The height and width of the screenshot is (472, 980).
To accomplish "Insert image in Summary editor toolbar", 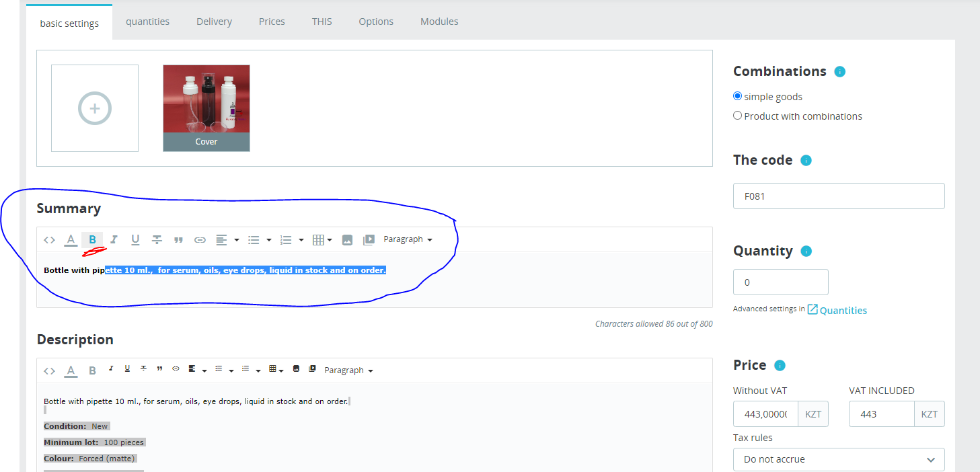I will [x=347, y=239].
